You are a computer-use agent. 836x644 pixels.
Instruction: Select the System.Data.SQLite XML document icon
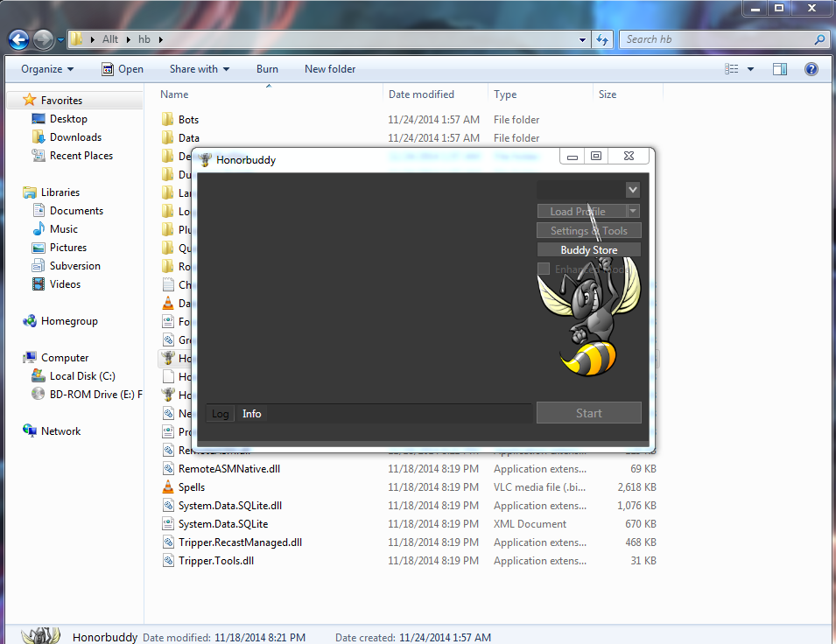pyautogui.click(x=168, y=524)
